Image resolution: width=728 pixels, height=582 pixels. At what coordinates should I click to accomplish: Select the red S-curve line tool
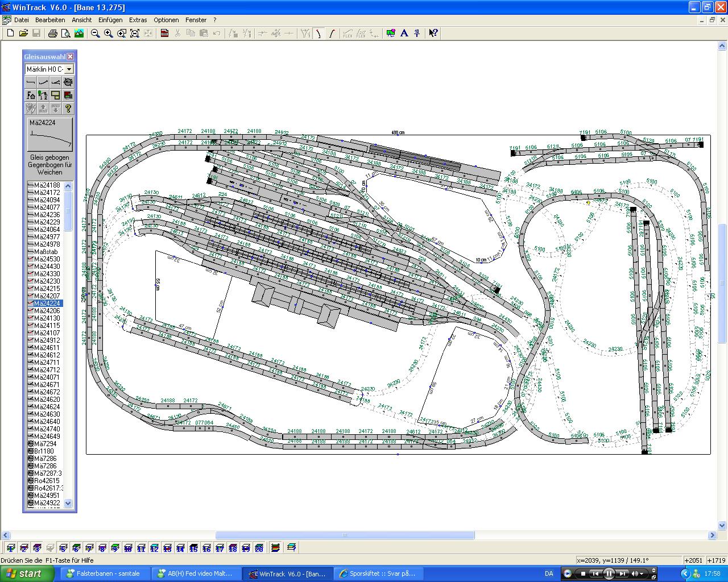click(332, 34)
